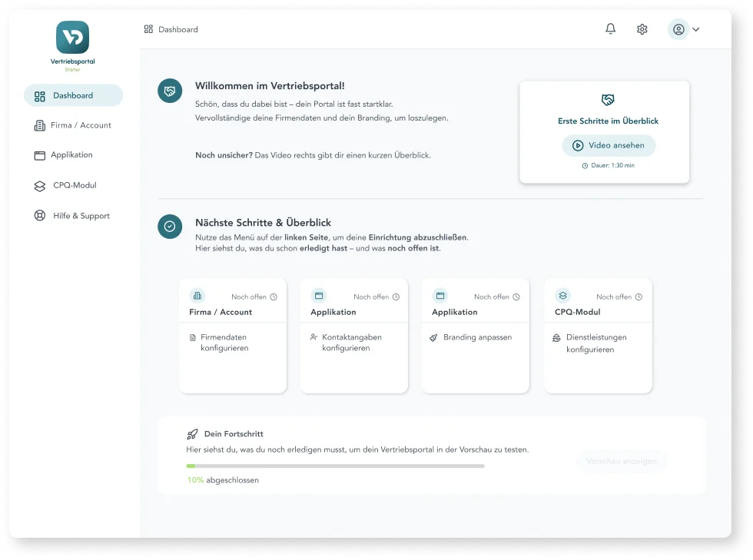Screen dimensions: 753x560
Task: Open the user account avatar menu
Action: click(678, 30)
